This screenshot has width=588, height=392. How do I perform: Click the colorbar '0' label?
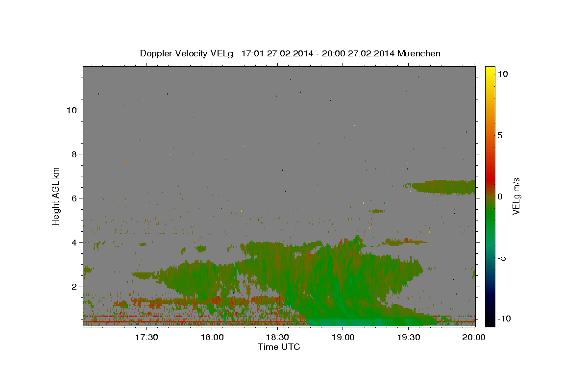click(x=500, y=196)
